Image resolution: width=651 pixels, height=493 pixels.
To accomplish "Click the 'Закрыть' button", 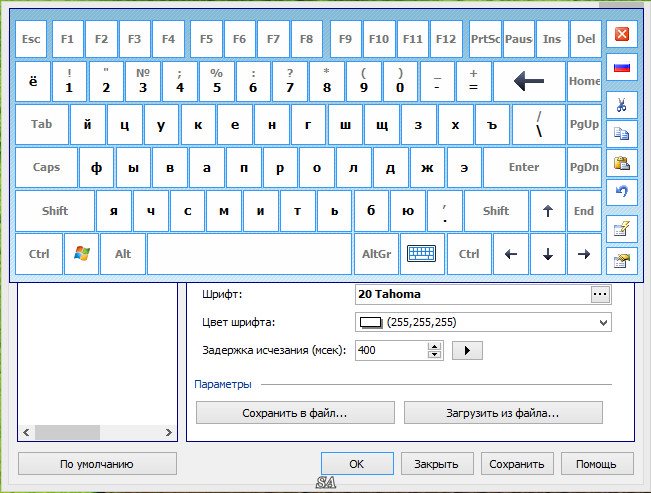I will coord(437,464).
